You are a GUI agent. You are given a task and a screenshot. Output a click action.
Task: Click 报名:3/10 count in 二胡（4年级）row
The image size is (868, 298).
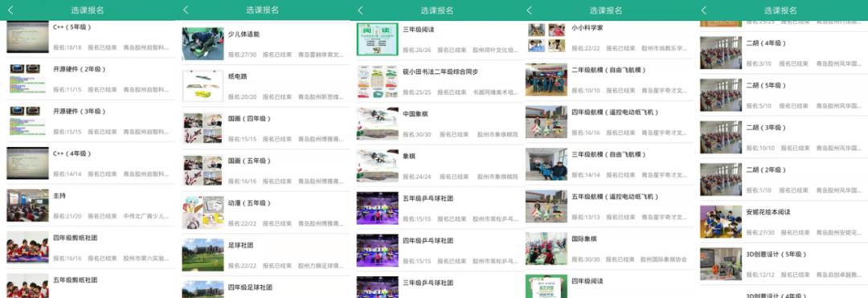pyautogui.click(x=759, y=64)
